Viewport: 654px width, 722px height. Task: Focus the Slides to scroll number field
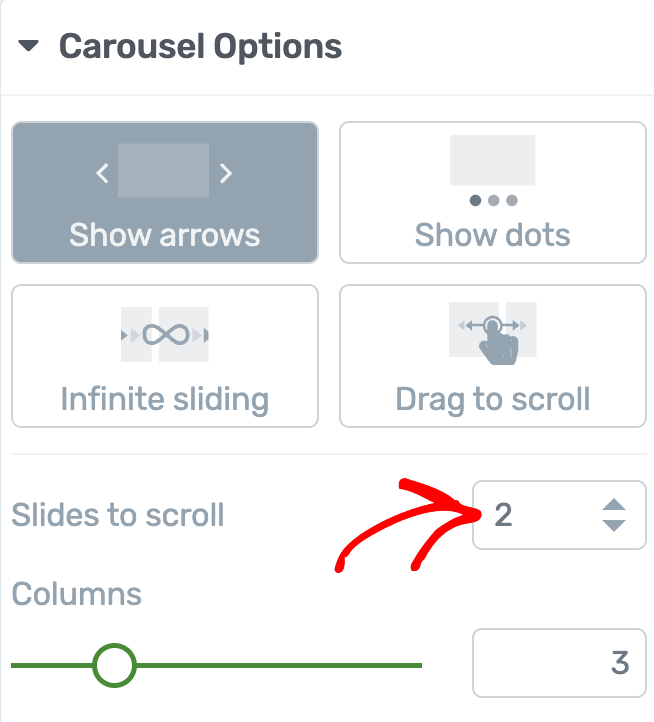(x=559, y=515)
